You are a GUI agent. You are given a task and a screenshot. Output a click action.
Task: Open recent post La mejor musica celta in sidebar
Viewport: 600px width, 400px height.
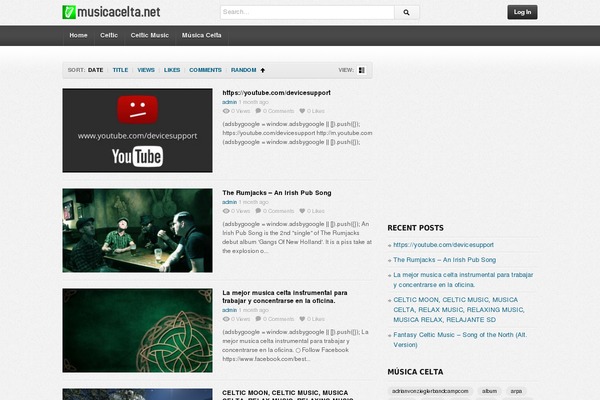pyautogui.click(x=463, y=280)
